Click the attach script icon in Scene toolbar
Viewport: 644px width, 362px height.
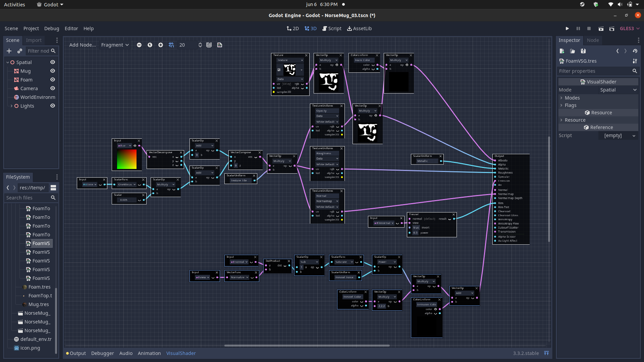click(x=20, y=51)
